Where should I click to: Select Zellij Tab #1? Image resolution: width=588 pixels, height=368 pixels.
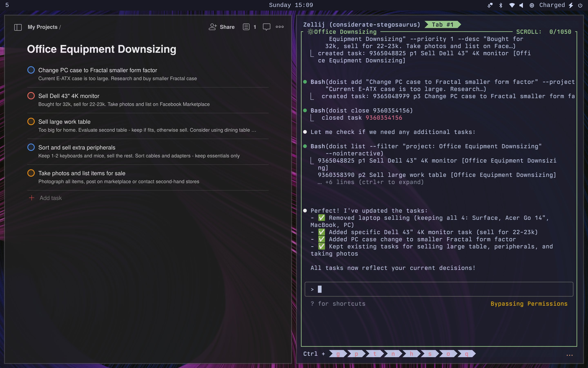pyautogui.click(x=442, y=25)
